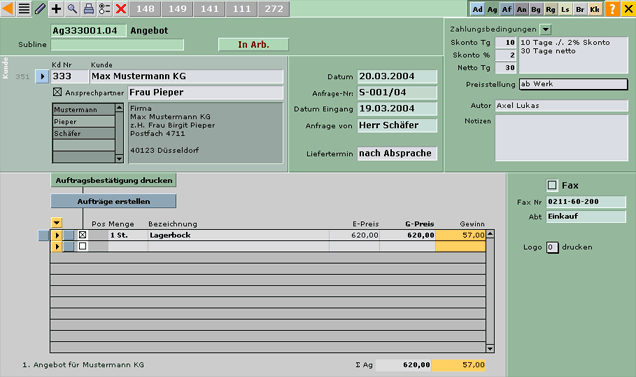Viewport: 636px width, 377px height.
Task: Expand customer record arrow beside Kd Nr 333
Action: click(x=42, y=76)
